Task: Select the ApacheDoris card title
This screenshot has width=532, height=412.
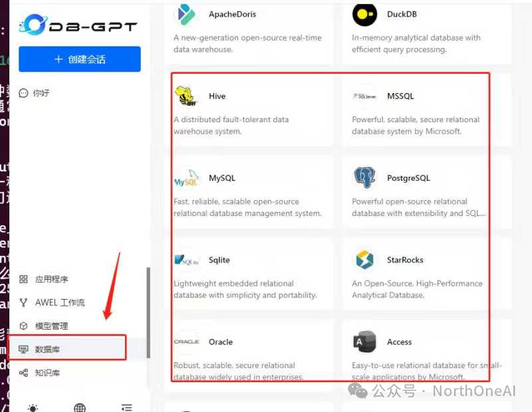Action: [232, 14]
